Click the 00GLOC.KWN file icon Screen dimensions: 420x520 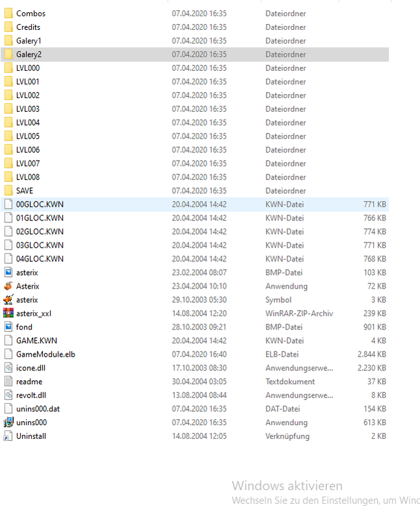click(8, 204)
